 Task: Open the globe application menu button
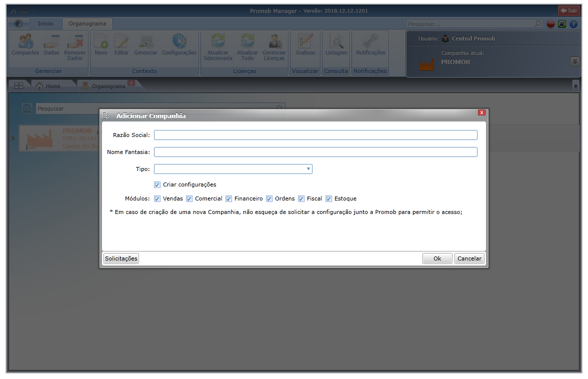18,23
